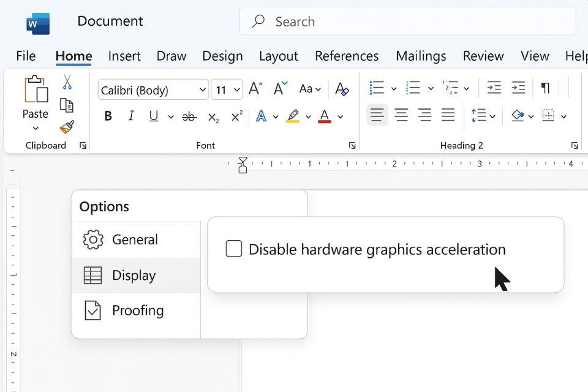Switch to the References tab
Image resolution: width=588 pixels, height=392 pixels.
[x=347, y=56]
